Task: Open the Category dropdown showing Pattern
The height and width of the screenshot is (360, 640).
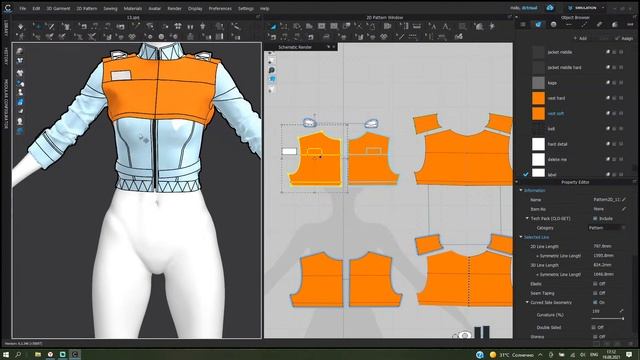Action: pos(607,228)
